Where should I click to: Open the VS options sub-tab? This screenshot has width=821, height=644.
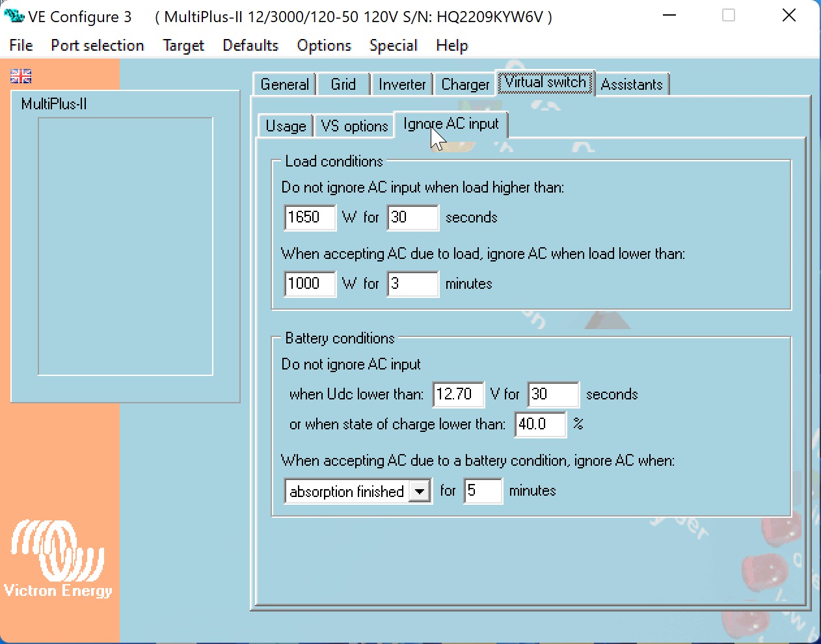tap(355, 126)
